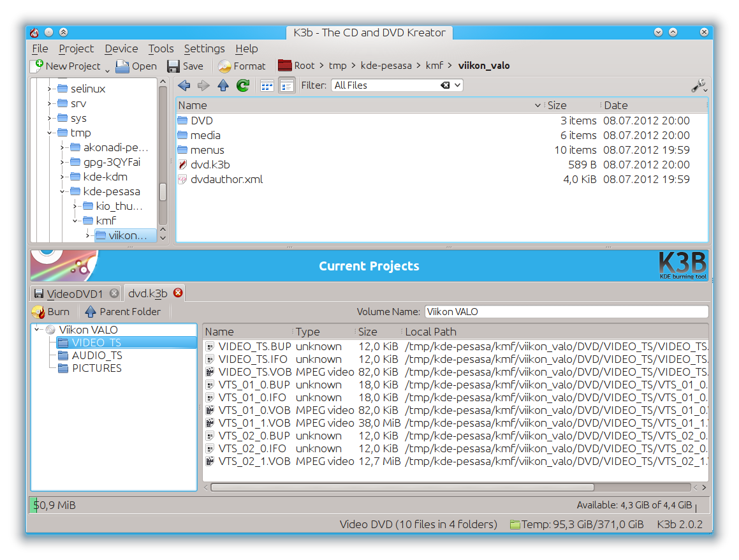Create a New Project

click(x=66, y=66)
